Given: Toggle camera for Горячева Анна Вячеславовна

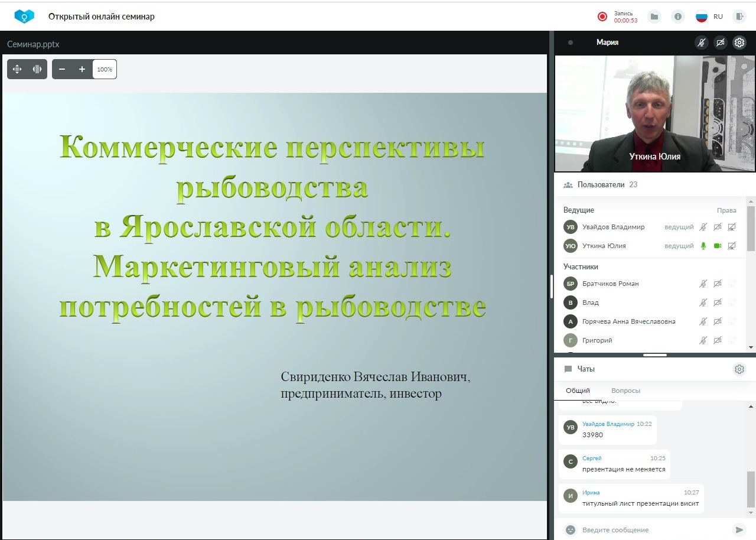Looking at the screenshot, I should pos(718,321).
